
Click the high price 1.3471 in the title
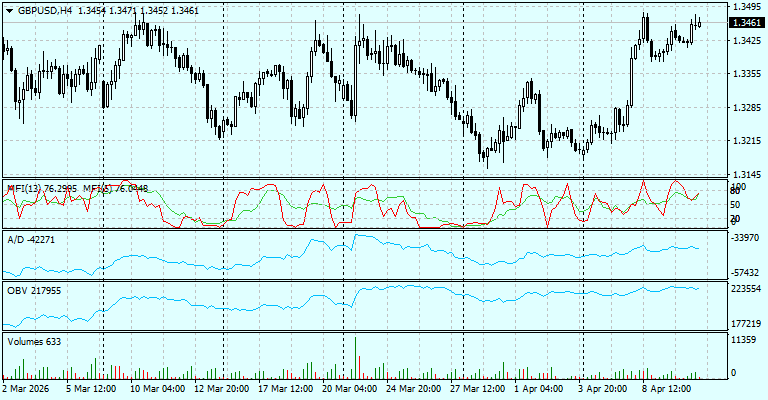tap(123, 11)
